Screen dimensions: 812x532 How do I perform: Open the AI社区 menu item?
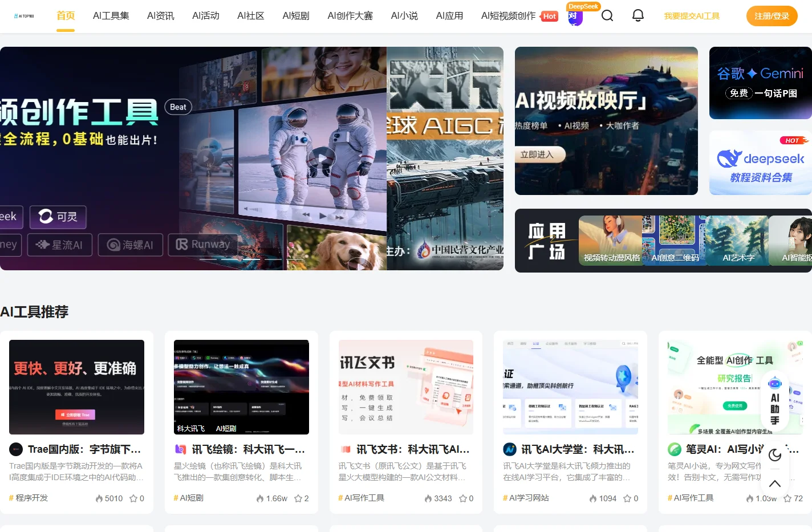click(x=251, y=15)
